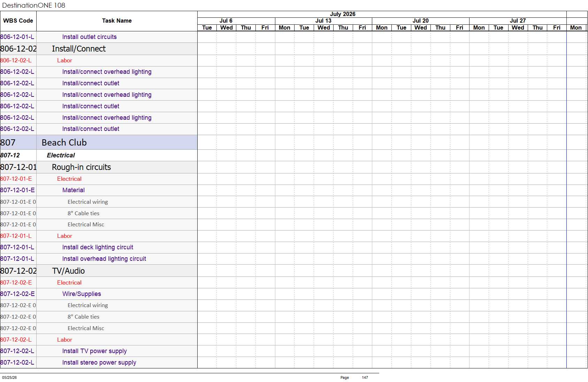Select the Rough-in circuits summary task
This screenshot has width=588, height=382.
(99, 167)
